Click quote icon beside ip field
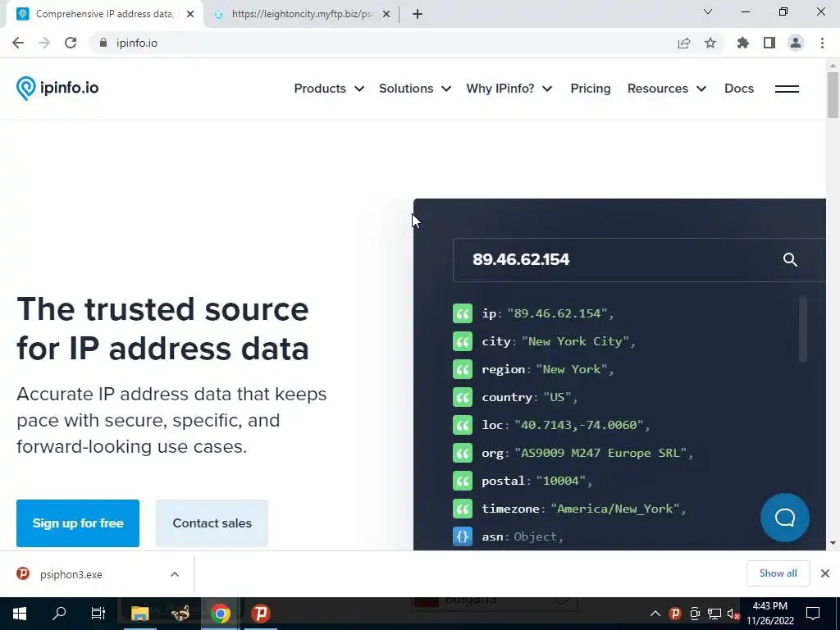Screen dimensions: 840x630 click(463, 313)
